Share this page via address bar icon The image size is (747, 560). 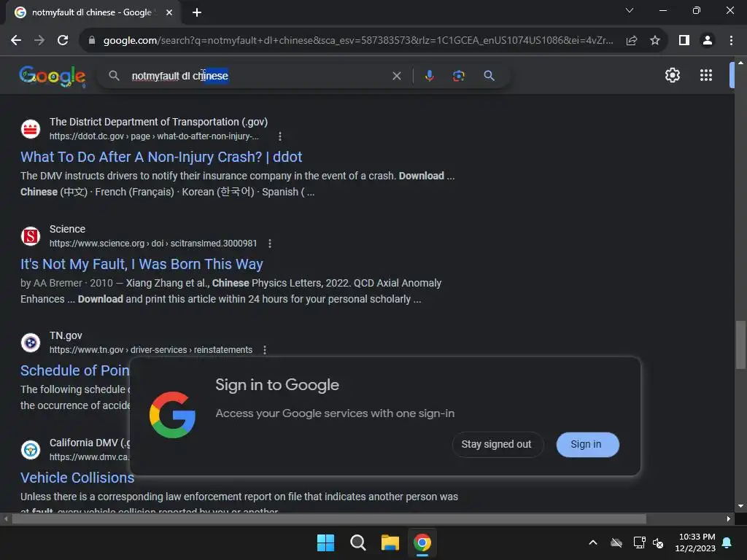(x=632, y=41)
